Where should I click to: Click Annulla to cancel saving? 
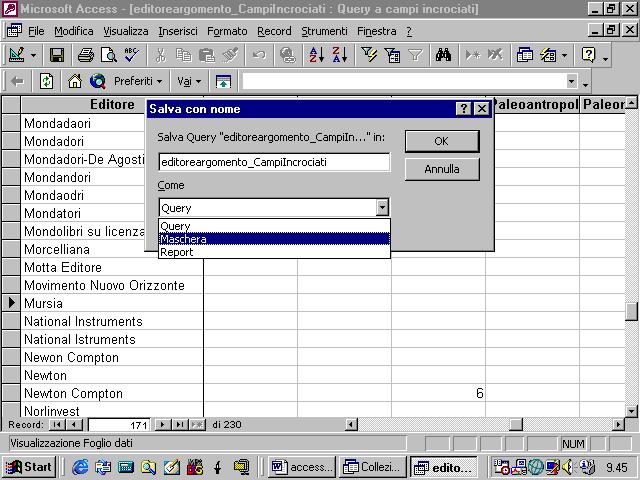click(x=442, y=169)
